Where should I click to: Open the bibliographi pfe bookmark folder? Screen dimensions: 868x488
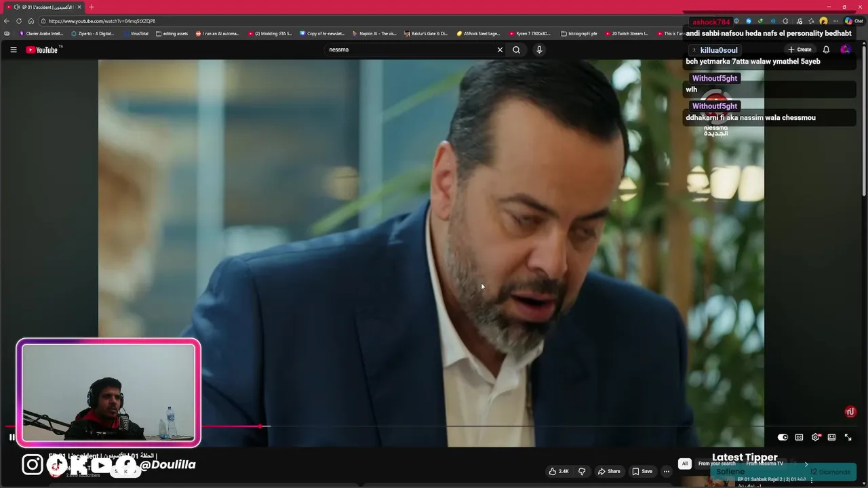(579, 33)
